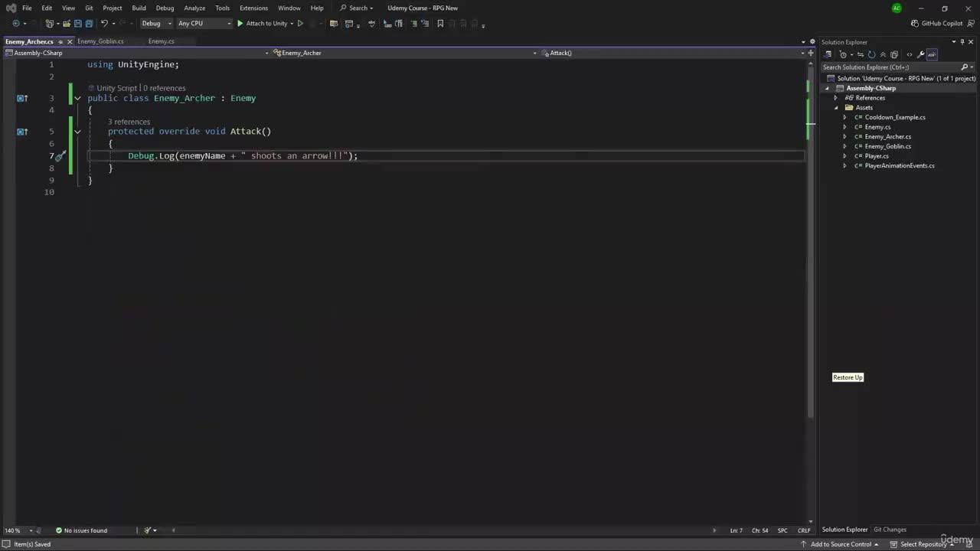Collapse the Enemy_Archer class outline on line 3
Viewport: 980px width, 551px height.
(x=77, y=98)
